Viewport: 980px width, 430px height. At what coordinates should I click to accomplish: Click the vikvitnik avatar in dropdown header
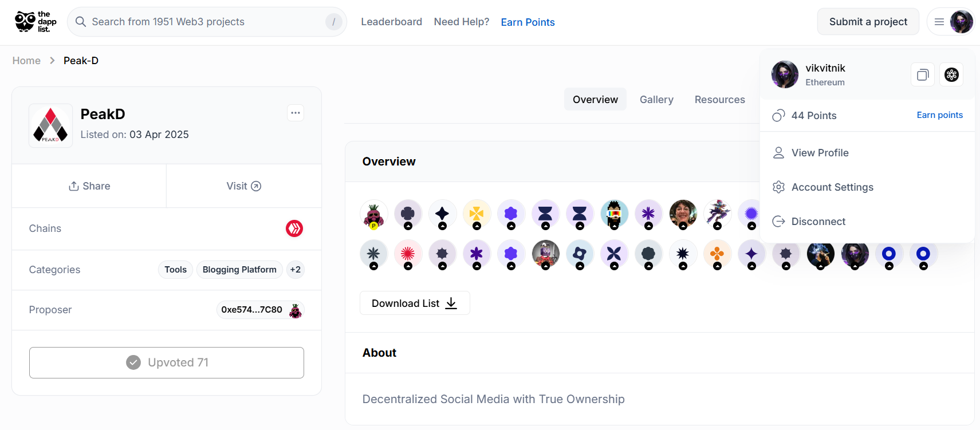(x=785, y=74)
